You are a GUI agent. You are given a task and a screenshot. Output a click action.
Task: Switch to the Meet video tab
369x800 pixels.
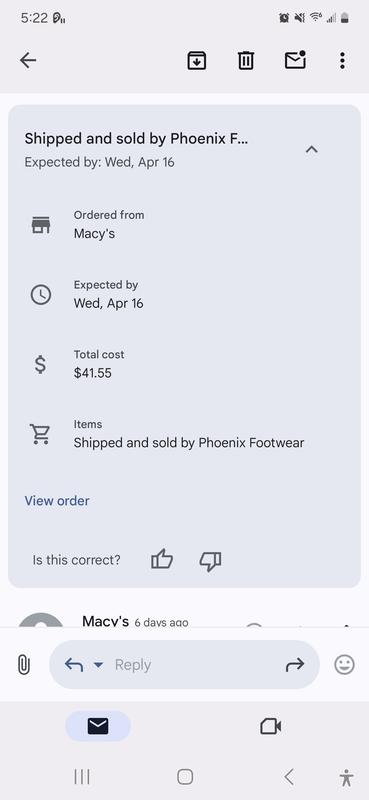pos(270,726)
